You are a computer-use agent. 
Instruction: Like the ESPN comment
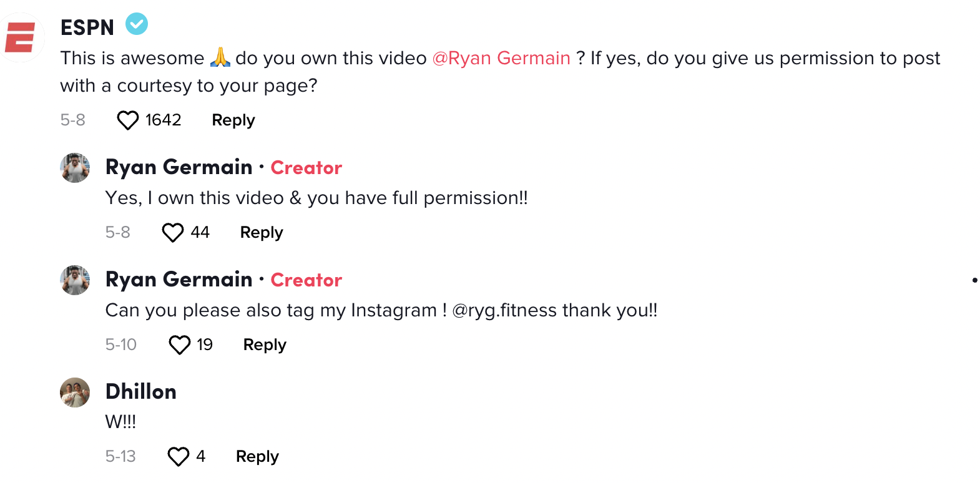128,120
